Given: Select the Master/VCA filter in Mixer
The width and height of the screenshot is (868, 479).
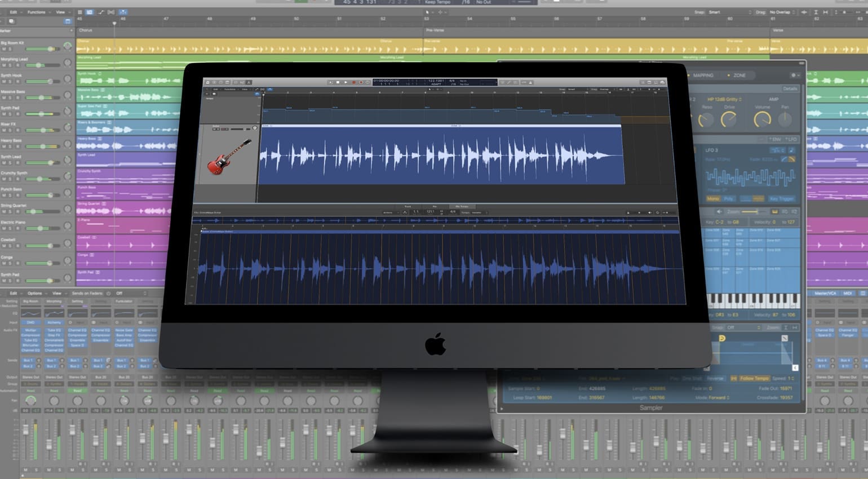Looking at the screenshot, I should pos(826,293).
